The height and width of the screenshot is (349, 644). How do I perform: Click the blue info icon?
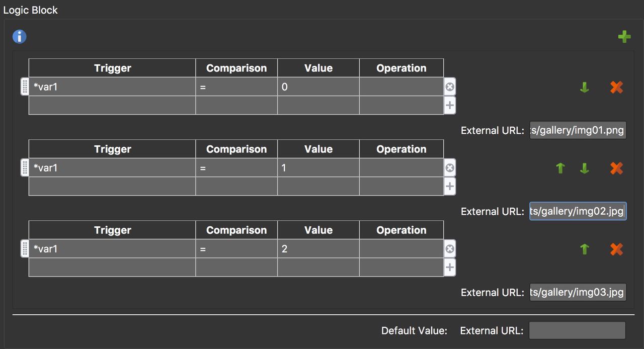pos(19,36)
